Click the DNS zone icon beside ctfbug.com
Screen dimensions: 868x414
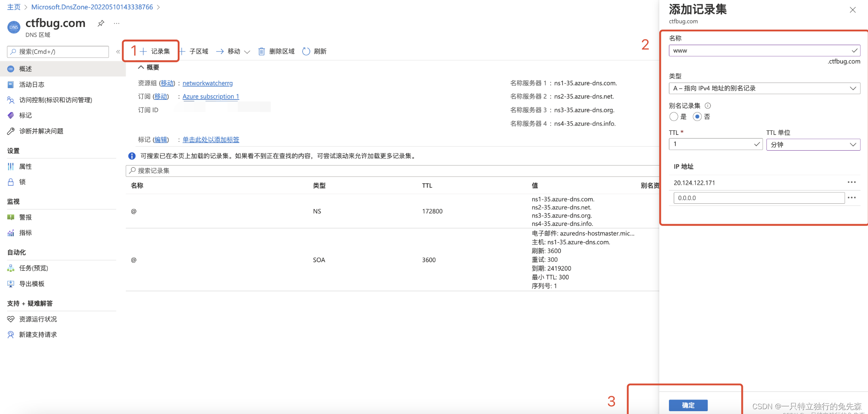coord(14,27)
